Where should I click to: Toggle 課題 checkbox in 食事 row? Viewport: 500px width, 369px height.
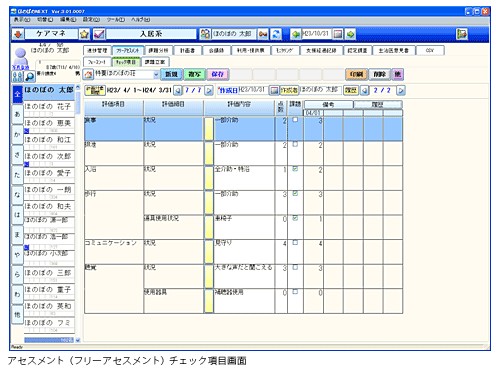[x=295, y=120]
